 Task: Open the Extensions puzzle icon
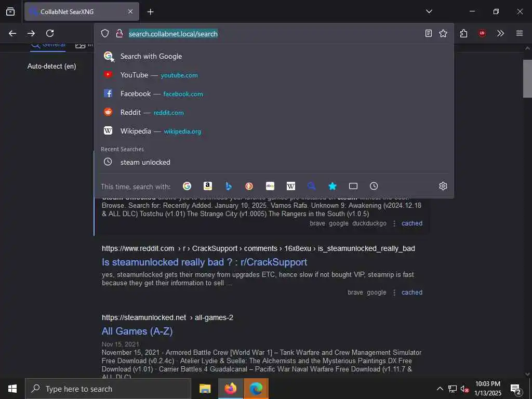tap(463, 33)
